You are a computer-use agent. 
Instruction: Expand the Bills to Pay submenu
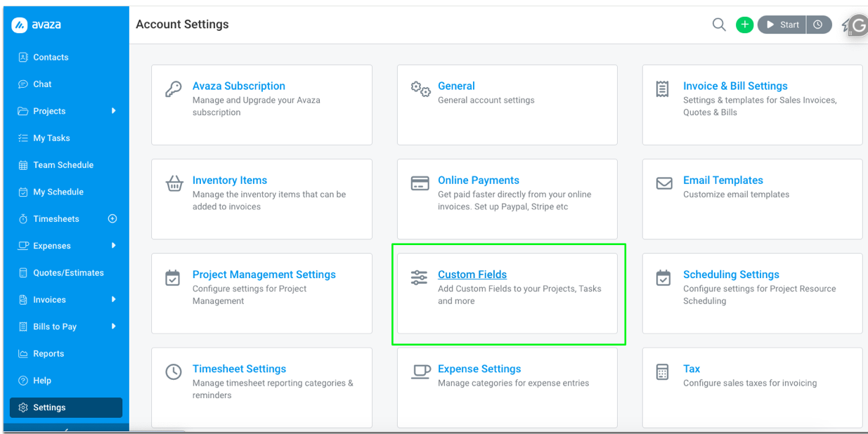tap(113, 327)
